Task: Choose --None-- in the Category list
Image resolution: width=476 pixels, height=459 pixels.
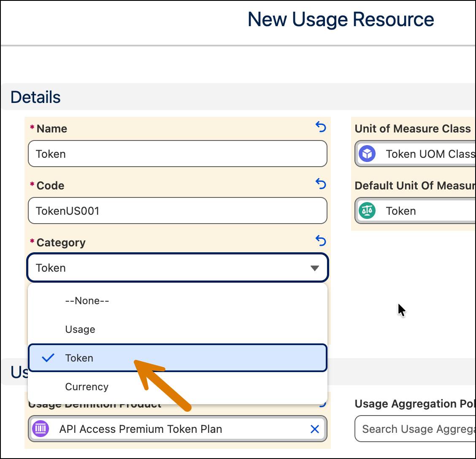Action: 178,300
